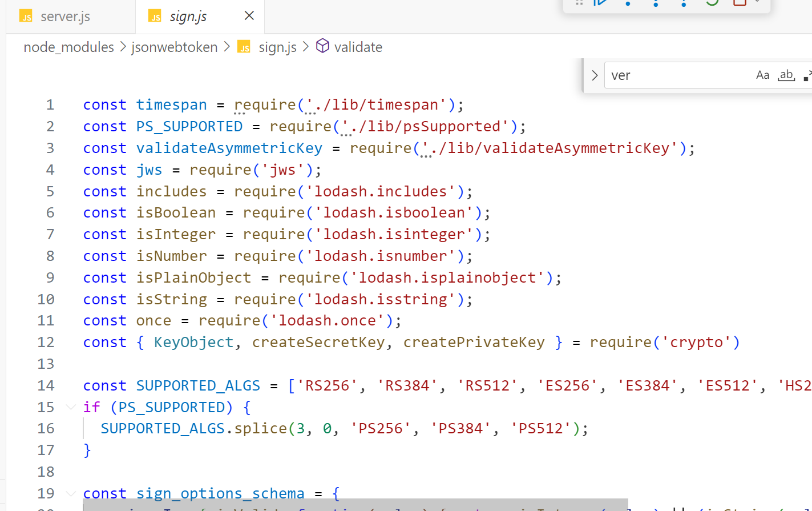Click 'isNumber' variable on line 8
812x511 pixels.
pyautogui.click(x=171, y=256)
